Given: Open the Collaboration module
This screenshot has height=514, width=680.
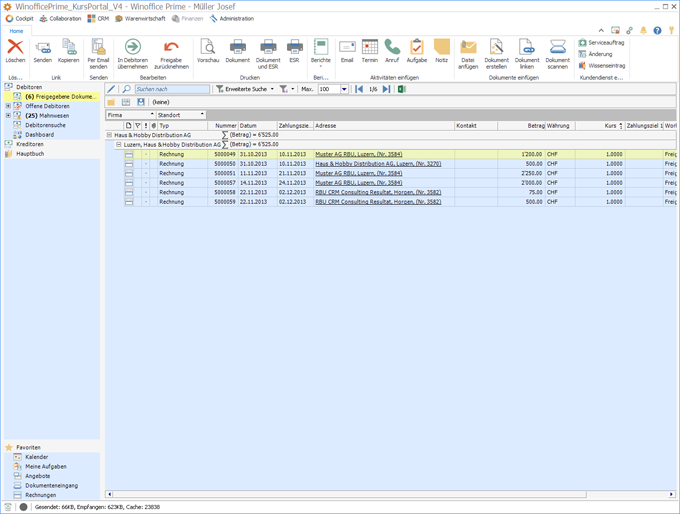Looking at the screenshot, I should pyautogui.click(x=61, y=19).
